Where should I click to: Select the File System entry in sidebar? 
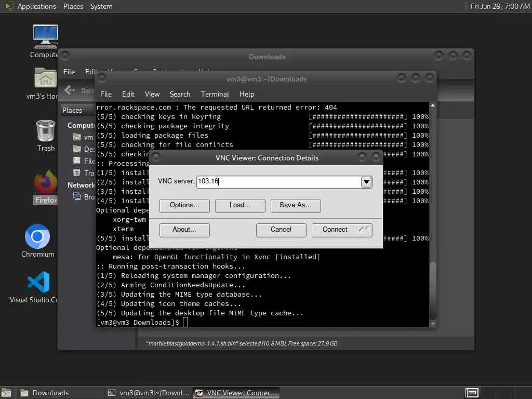tap(84, 161)
